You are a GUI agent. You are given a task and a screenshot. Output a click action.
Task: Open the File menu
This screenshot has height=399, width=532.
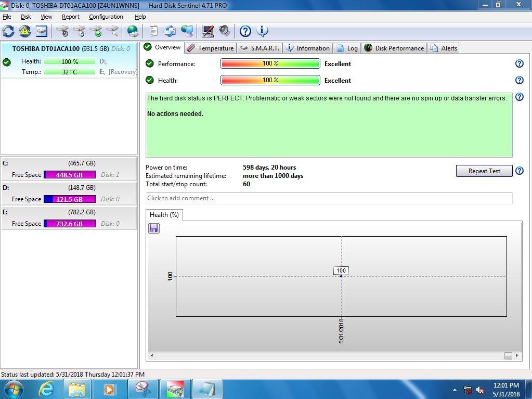click(7, 17)
